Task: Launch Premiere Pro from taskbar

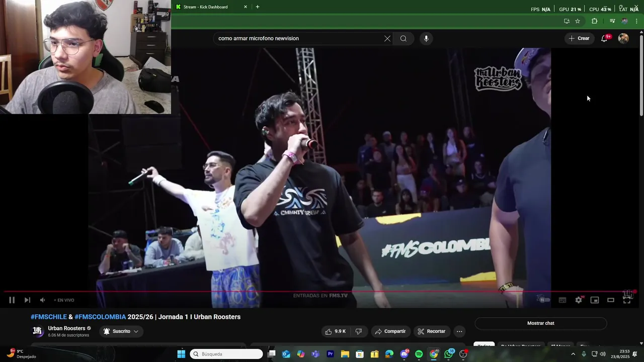Action: (x=330, y=354)
